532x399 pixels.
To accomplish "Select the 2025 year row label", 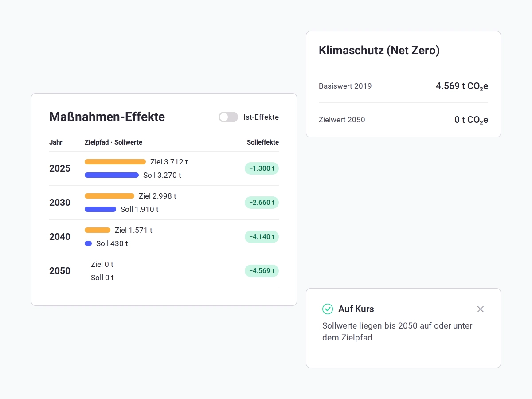I will click(x=60, y=168).
